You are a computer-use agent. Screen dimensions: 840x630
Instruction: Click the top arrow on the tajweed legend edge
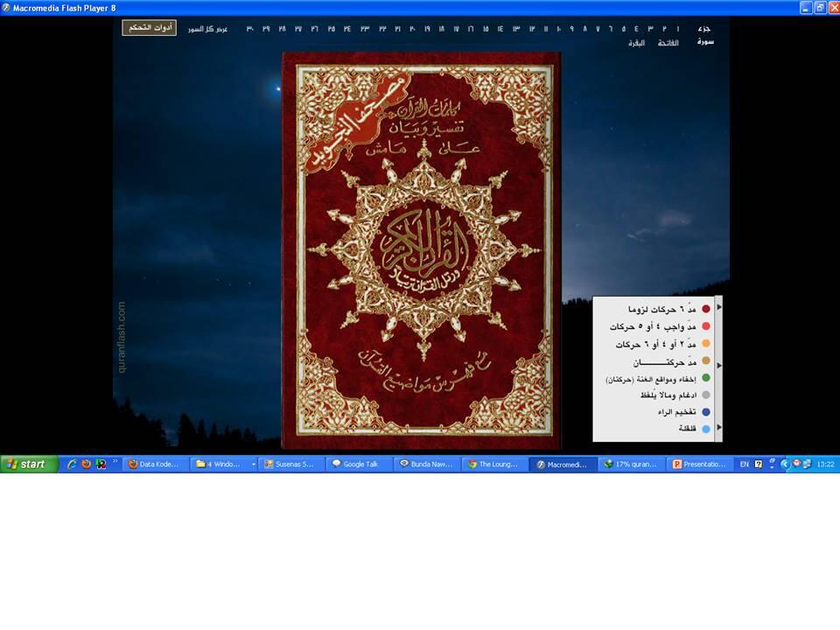tap(719, 307)
